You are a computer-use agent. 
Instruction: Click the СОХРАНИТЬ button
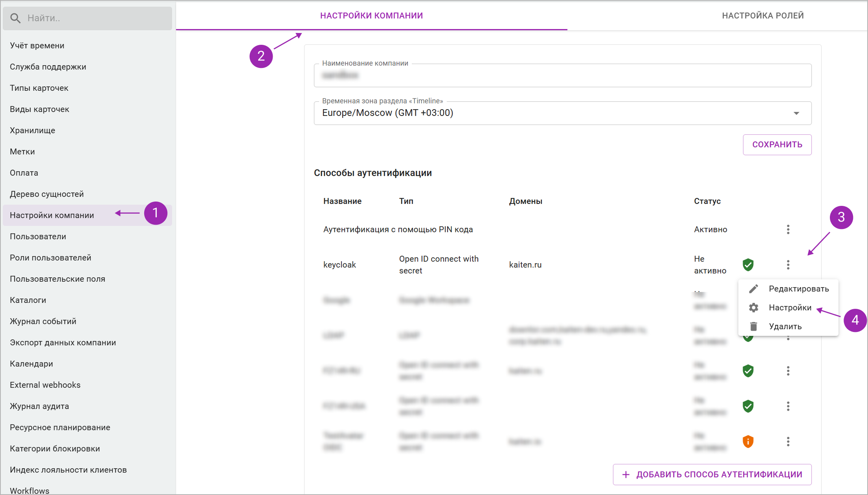pos(777,145)
